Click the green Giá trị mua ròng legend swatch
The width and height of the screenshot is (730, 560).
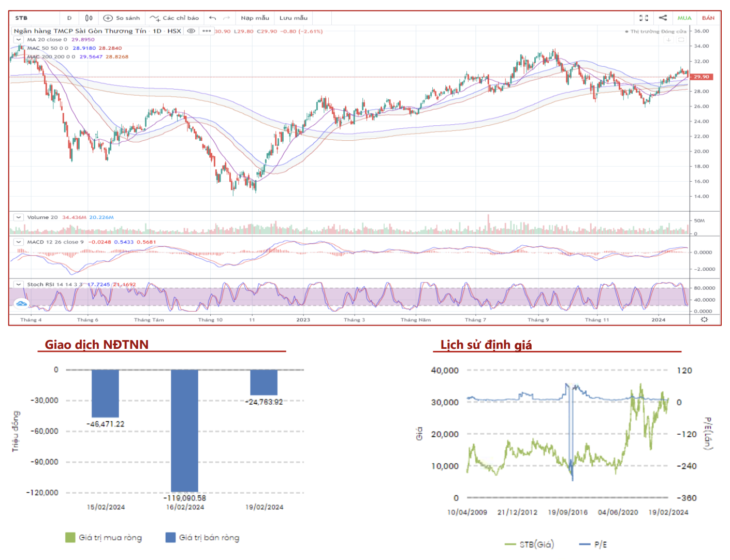[x=70, y=537]
